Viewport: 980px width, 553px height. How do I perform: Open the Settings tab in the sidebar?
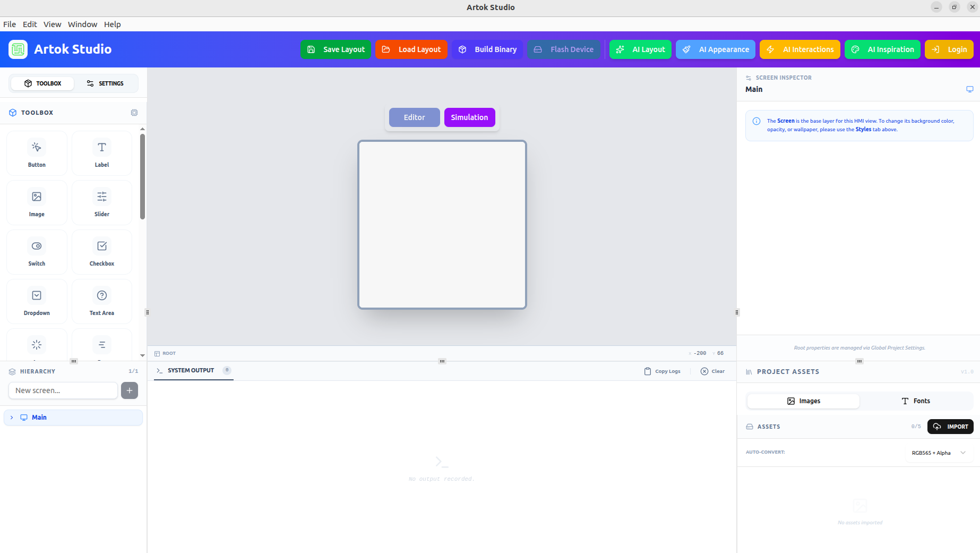pos(106,83)
